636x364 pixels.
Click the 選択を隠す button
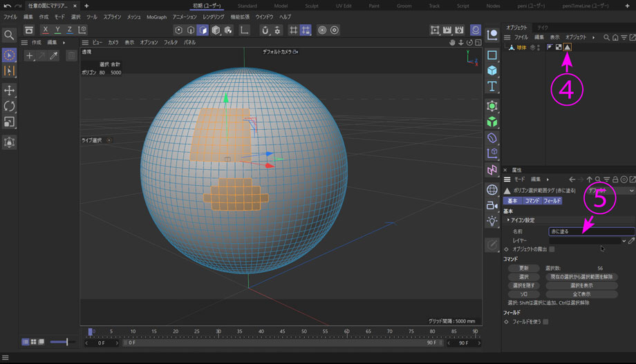click(x=524, y=285)
